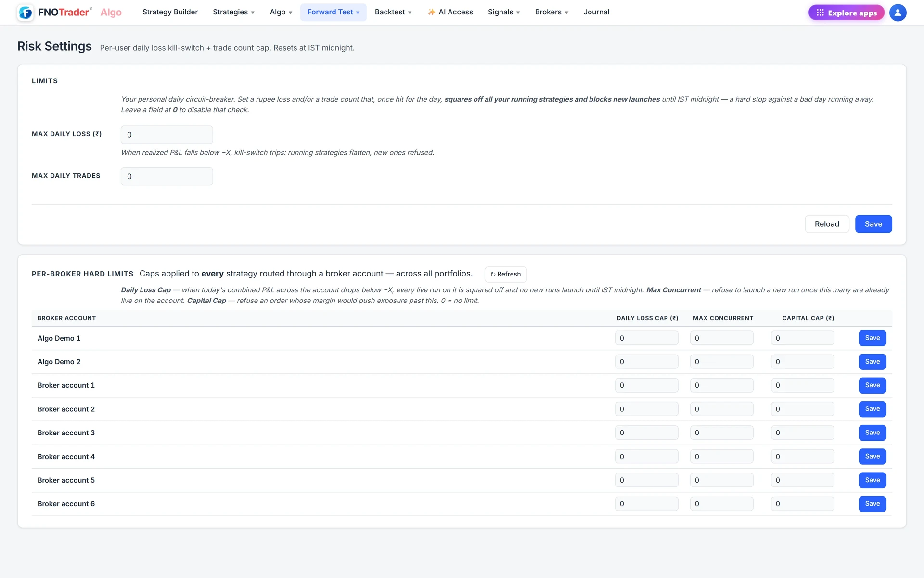
Task: Expand the Backtest dropdown menu
Action: pos(393,12)
